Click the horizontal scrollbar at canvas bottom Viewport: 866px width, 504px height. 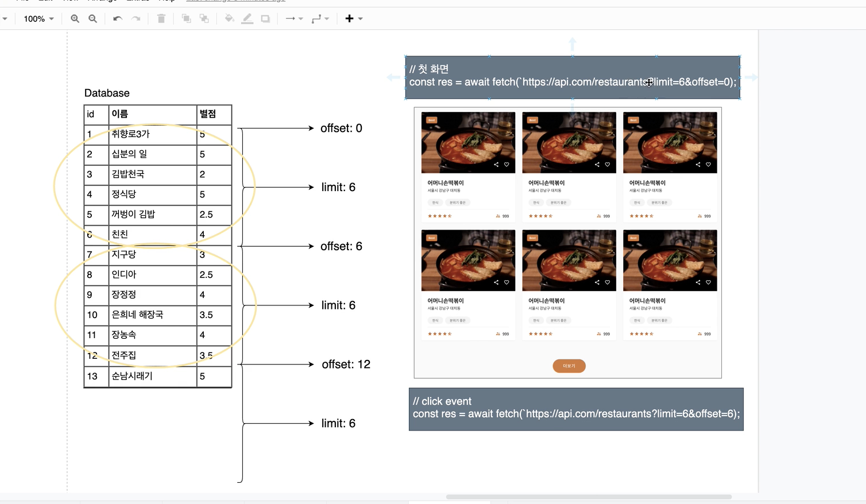click(589, 497)
